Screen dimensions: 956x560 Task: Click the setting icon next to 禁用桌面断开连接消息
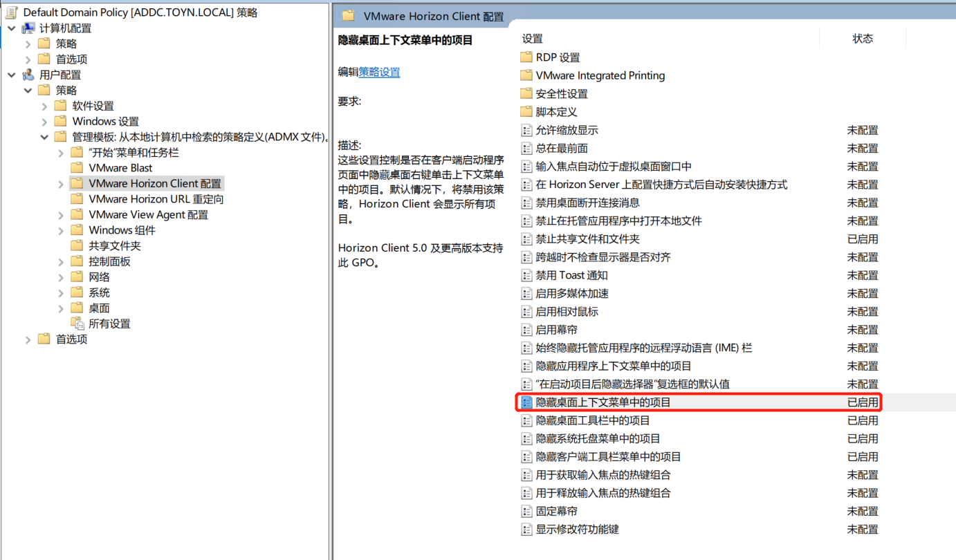526,203
